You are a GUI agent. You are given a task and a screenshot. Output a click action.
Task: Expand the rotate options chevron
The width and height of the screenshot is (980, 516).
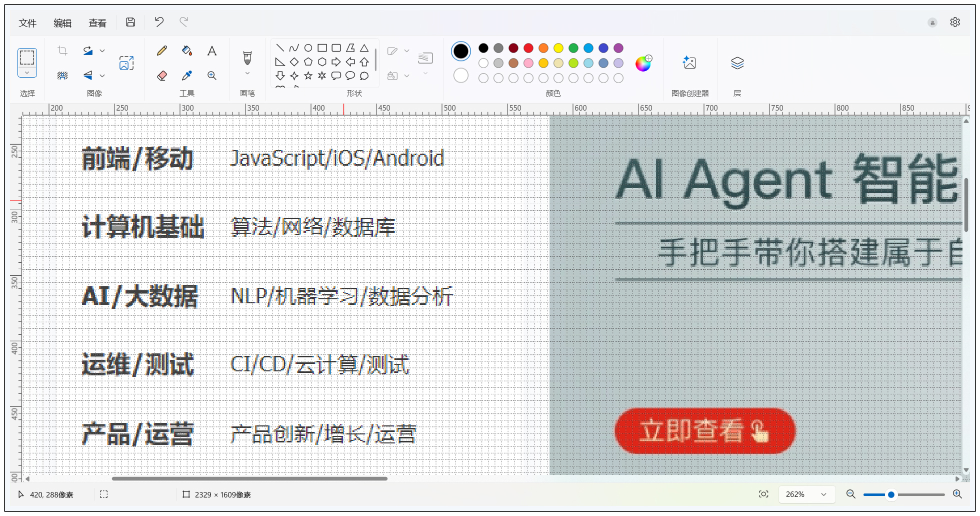(102, 51)
